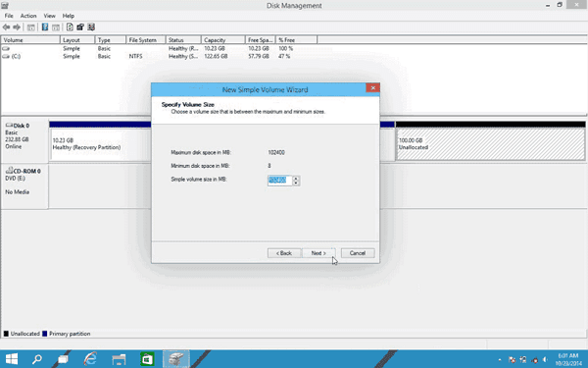Sort by the Capacity column header

pyautogui.click(x=223, y=40)
